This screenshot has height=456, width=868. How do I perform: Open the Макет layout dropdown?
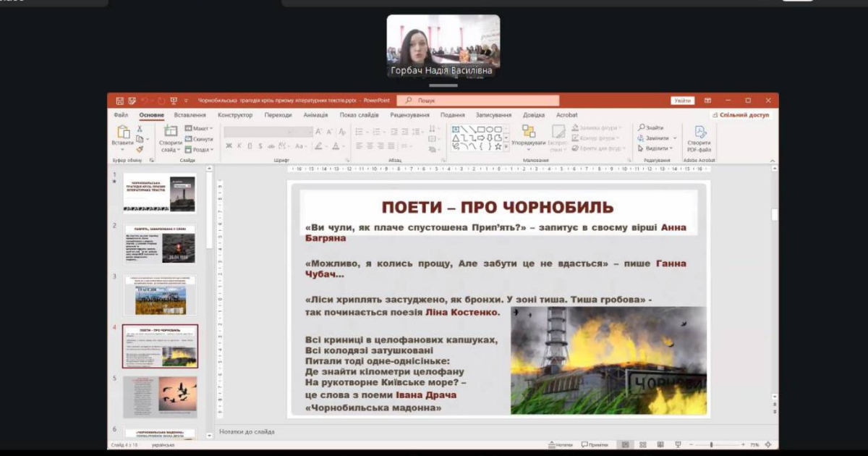tap(199, 128)
